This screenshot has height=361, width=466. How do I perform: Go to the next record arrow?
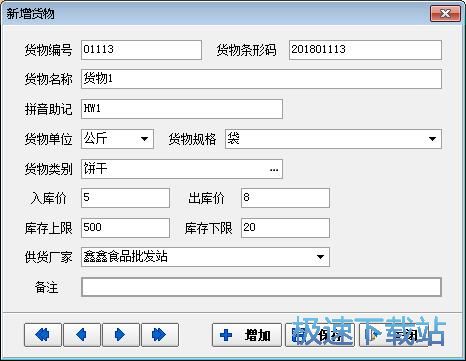[x=121, y=335]
